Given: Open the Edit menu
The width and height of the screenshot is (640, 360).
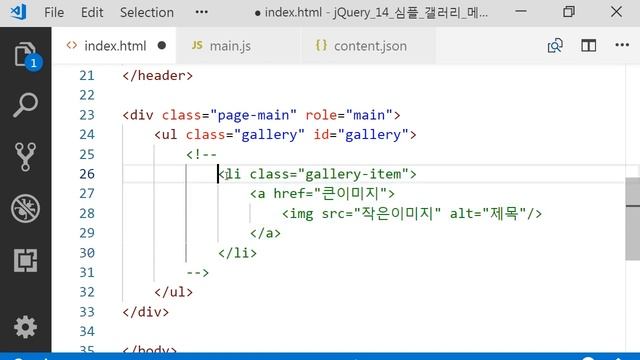Looking at the screenshot, I should (92, 12).
